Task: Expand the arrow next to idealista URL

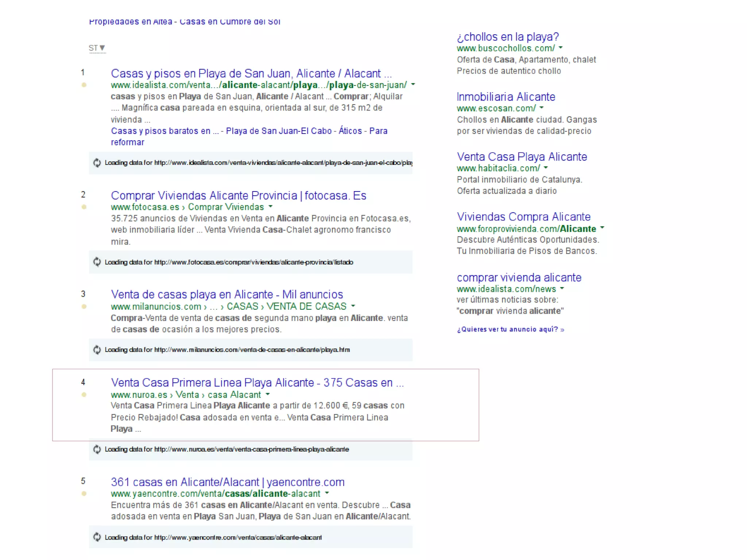Action: [413, 84]
